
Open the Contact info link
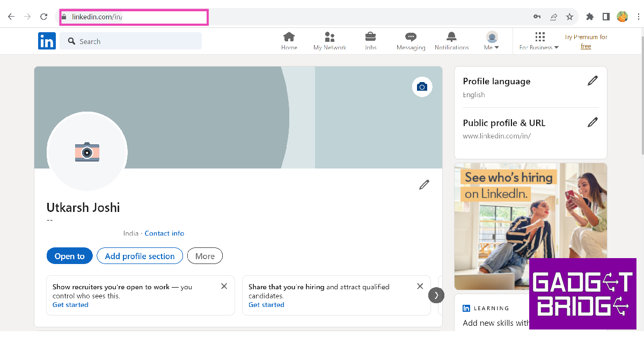164,233
